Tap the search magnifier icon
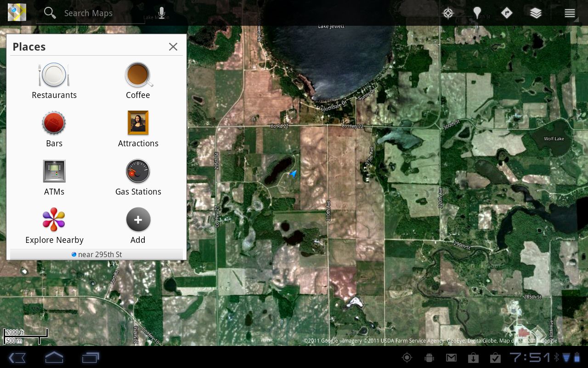The width and height of the screenshot is (588, 368). pos(50,13)
